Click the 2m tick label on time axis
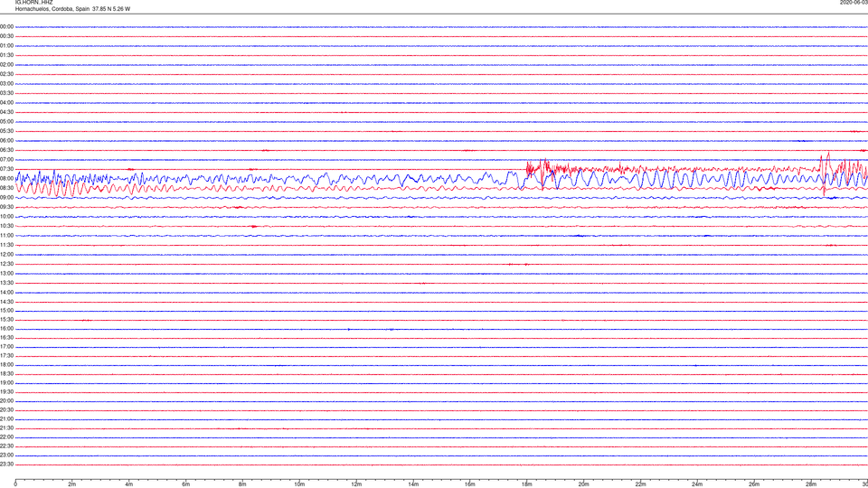The width and height of the screenshot is (868, 488). (72, 484)
